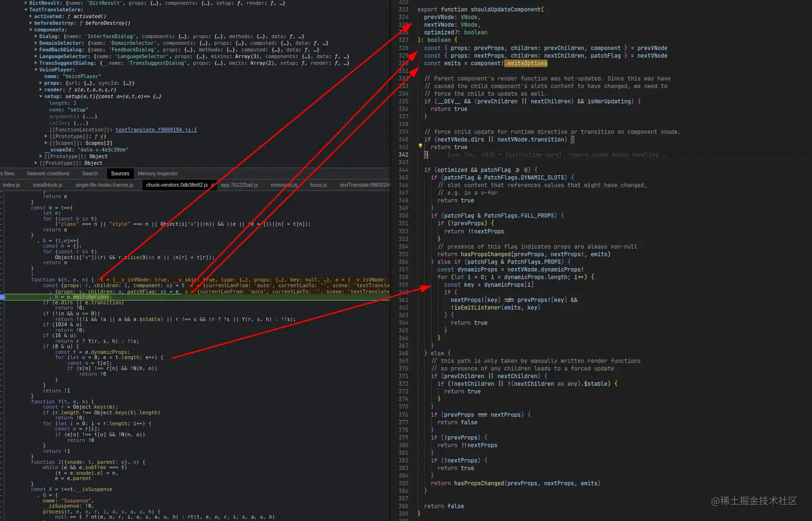Expand the VoicePlayer props entry

[41, 83]
